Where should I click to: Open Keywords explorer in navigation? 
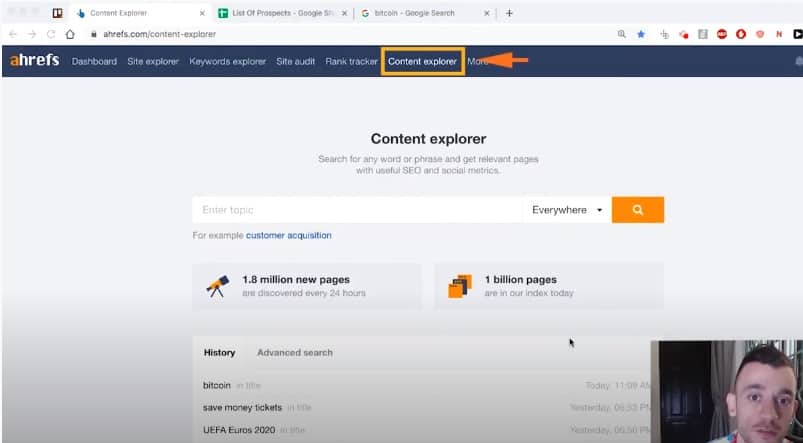[x=227, y=61]
